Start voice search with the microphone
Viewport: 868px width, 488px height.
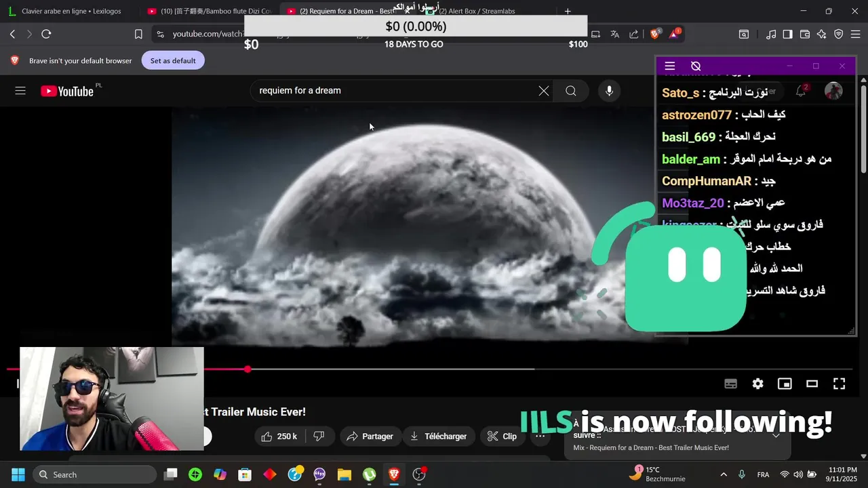(x=609, y=91)
